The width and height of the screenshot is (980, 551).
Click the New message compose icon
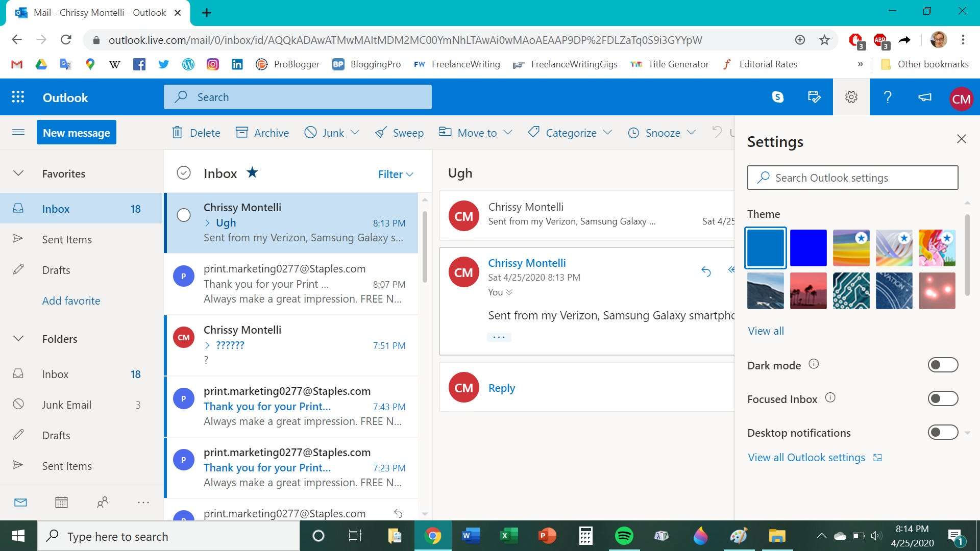(x=76, y=133)
